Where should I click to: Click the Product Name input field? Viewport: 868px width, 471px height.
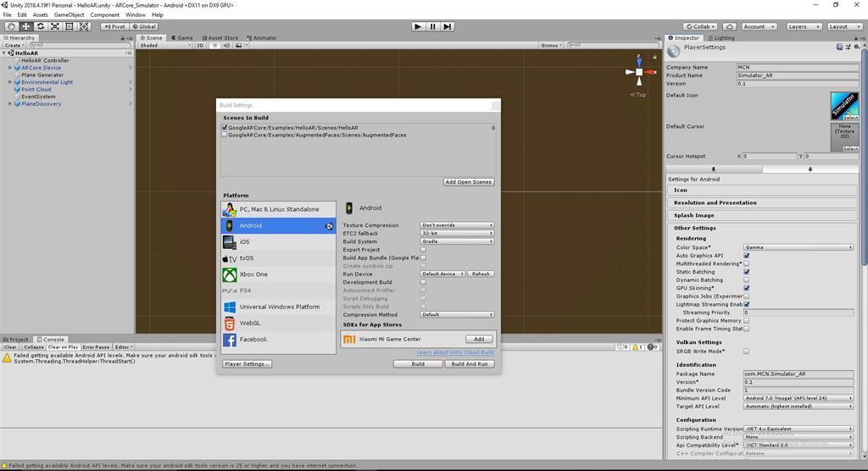(797, 75)
